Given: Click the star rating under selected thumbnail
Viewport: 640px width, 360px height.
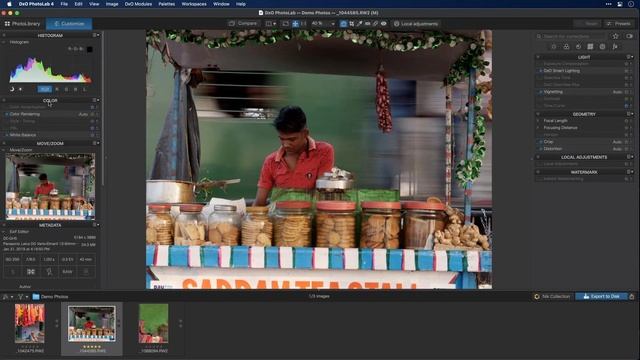Looking at the screenshot, I should (92, 347).
